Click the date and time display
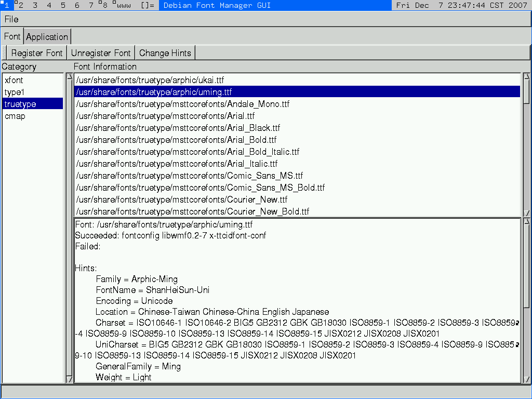The height and width of the screenshot is (399, 532). coord(462,5)
